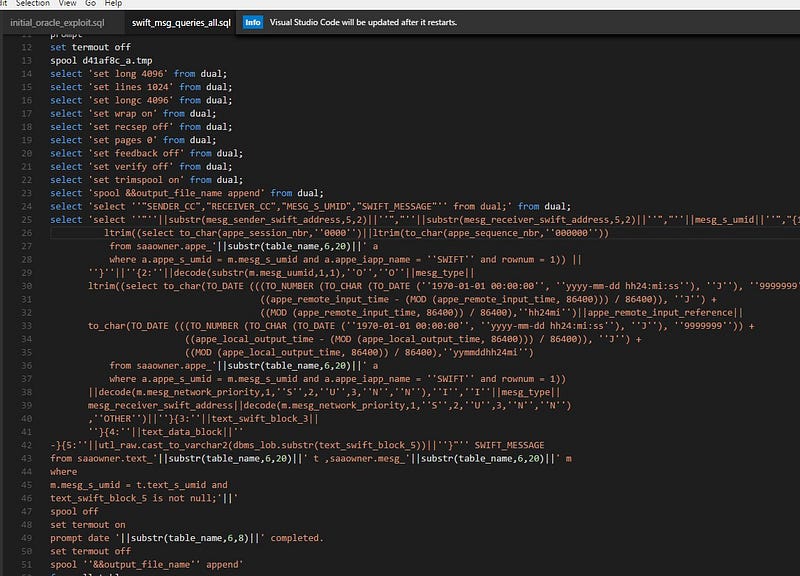
Task: Click "completed." on line 49
Action: (297, 538)
